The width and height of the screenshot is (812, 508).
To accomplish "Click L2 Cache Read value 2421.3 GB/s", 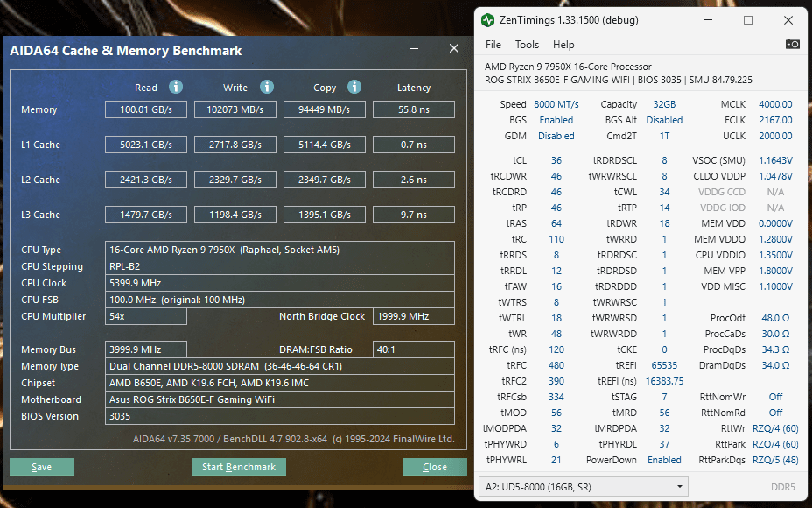I will pos(146,180).
